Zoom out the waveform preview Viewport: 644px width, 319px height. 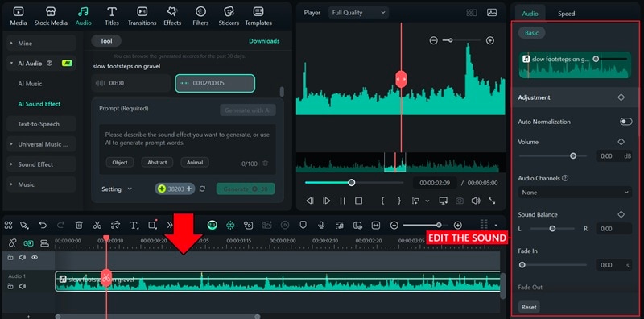tap(433, 40)
